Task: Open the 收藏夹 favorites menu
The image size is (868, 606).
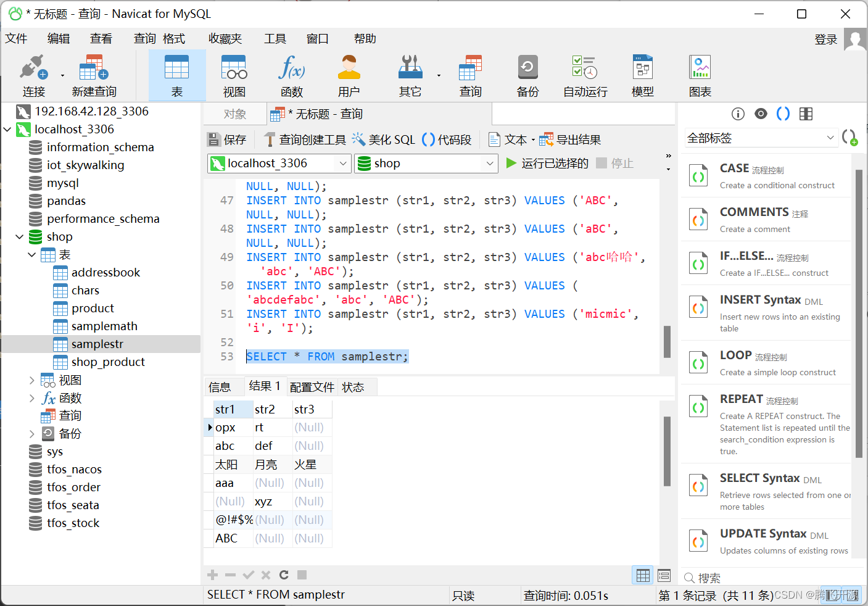Action: click(225, 39)
